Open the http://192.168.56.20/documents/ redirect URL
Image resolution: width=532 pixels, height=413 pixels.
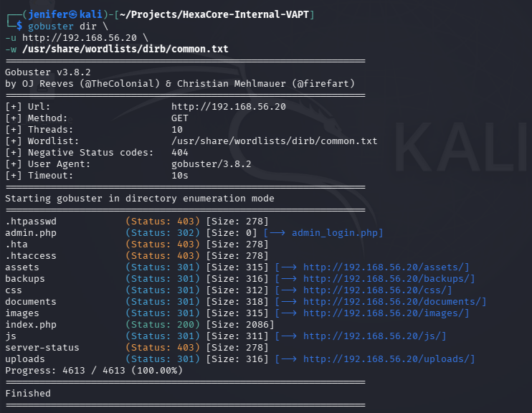point(392,302)
